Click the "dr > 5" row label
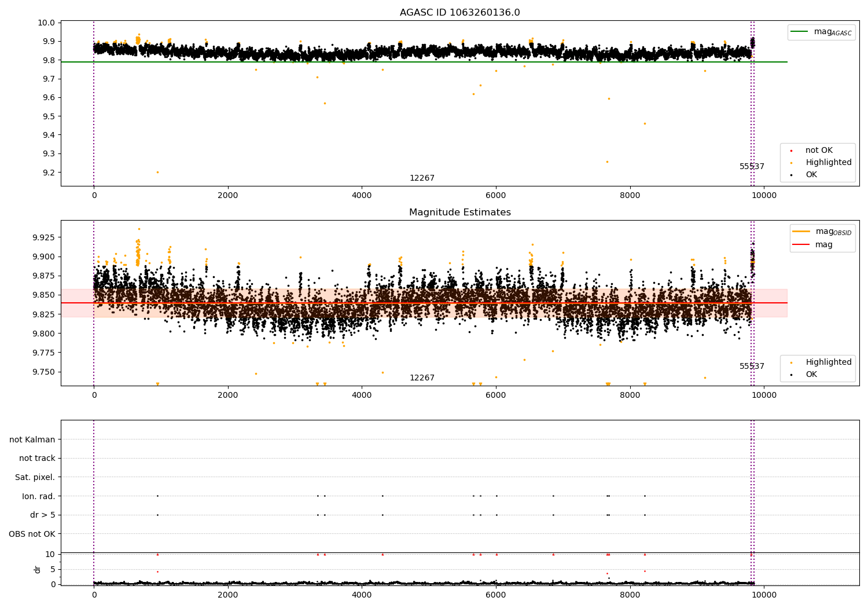 tap(43, 515)
